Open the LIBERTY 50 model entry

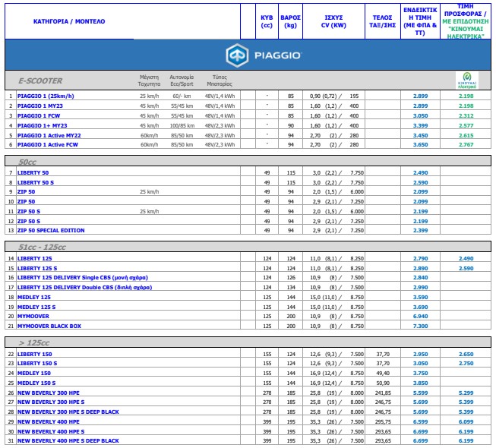(33, 172)
